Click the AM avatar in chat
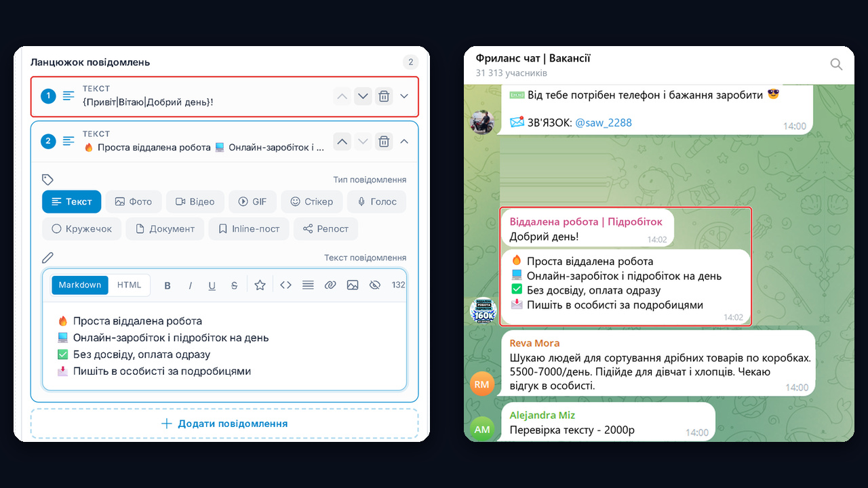Screen dimensions: 868x488 pos(482,429)
